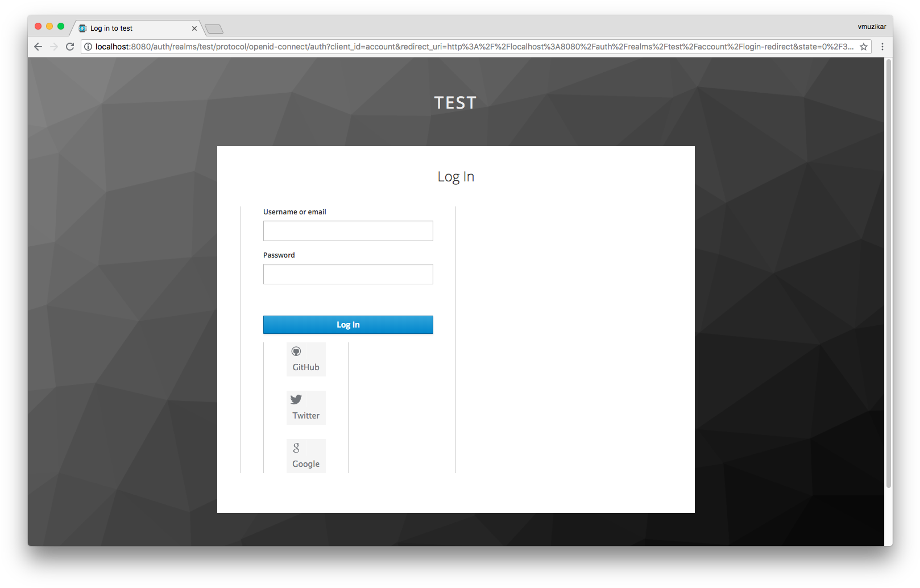This screenshot has width=920, height=588.
Task: Open the Chrome three-dot menu
Action: click(882, 47)
